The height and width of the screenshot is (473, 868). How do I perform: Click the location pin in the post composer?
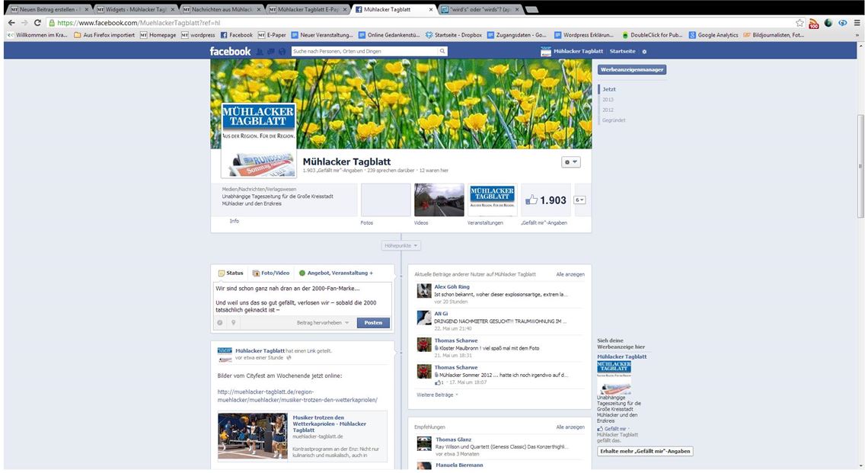(234, 322)
